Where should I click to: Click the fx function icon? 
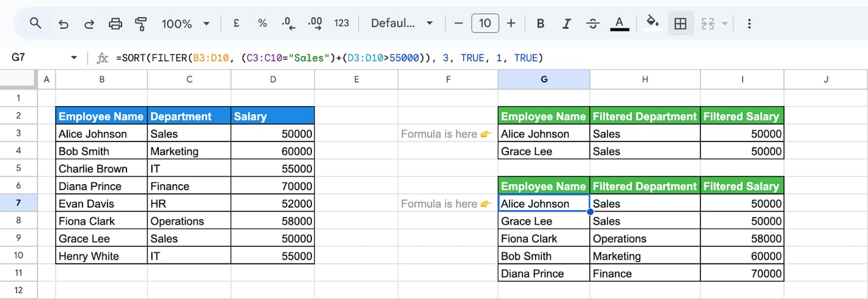click(x=102, y=58)
